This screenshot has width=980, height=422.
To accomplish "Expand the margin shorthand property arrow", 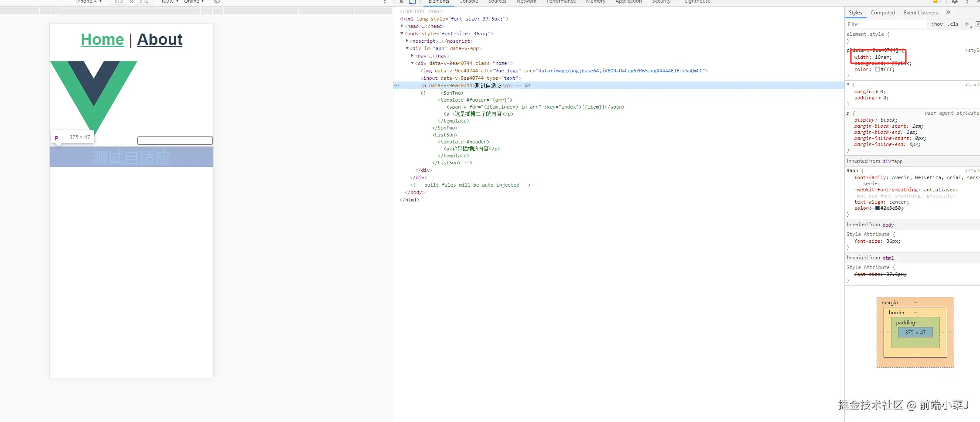I will click(877, 92).
